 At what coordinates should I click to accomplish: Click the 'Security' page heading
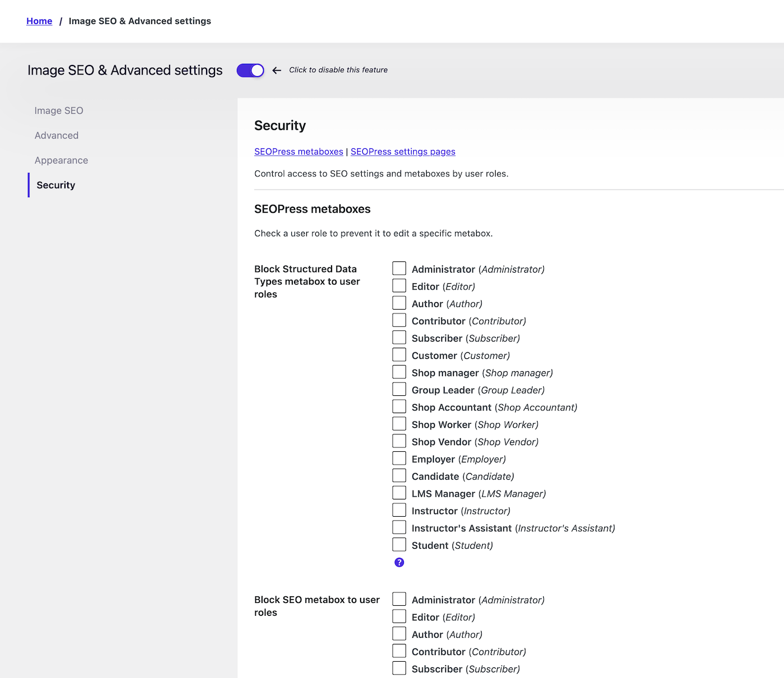[x=280, y=125]
